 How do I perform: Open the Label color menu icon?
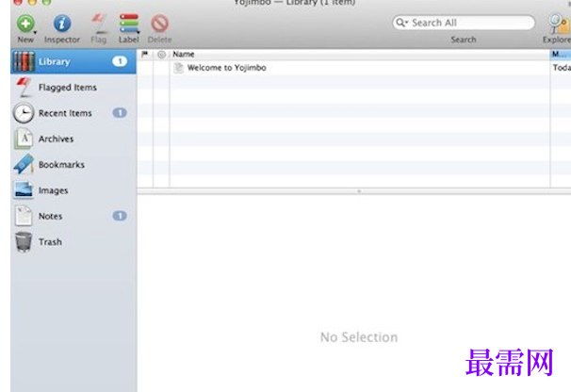[129, 24]
